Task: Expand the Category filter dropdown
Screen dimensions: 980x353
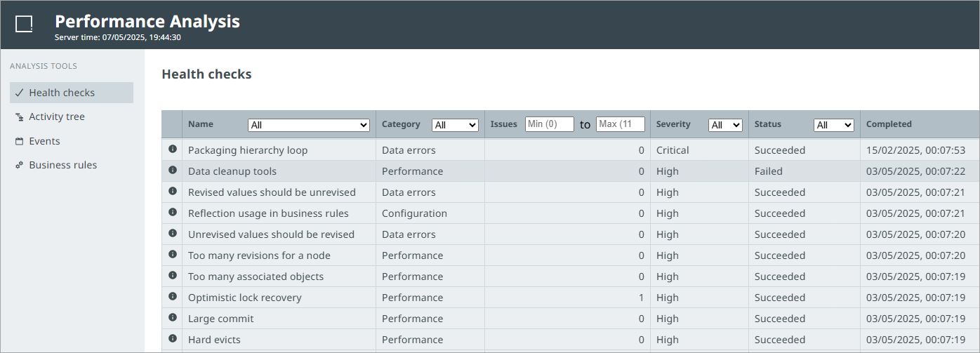Action: [455, 125]
